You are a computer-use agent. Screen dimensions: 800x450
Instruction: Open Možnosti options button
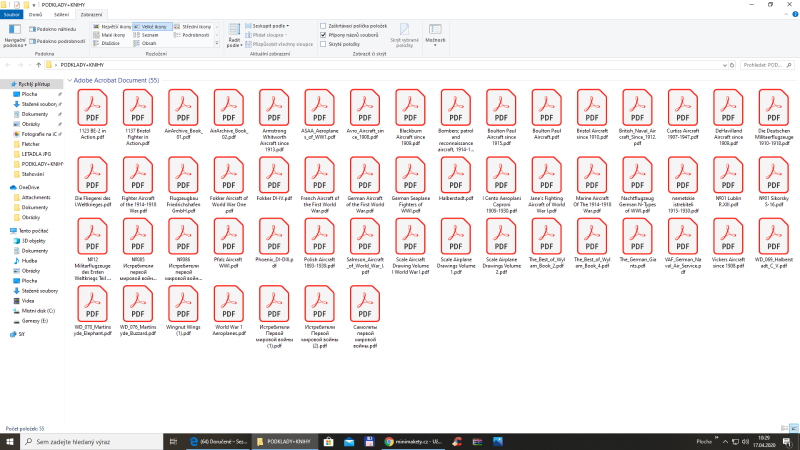[x=435, y=35]
